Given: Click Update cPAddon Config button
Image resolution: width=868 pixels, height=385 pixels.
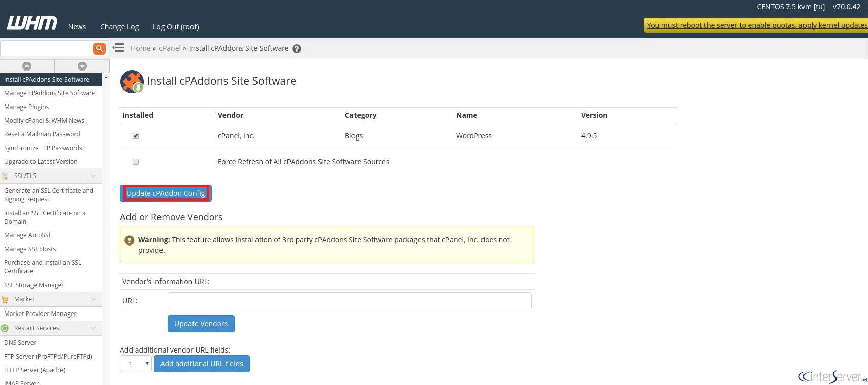Looking at the screenshot, I should click(166, 193).
